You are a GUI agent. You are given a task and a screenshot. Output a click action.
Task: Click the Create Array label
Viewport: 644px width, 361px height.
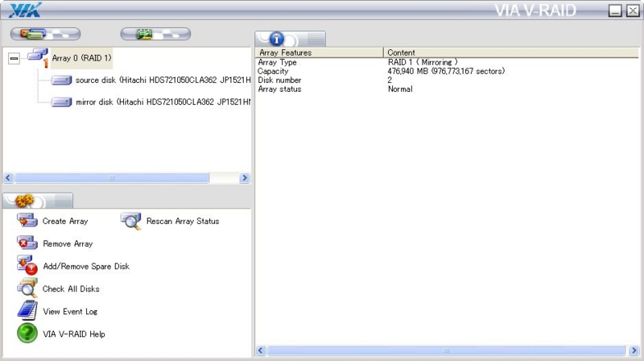click(65, 222)
